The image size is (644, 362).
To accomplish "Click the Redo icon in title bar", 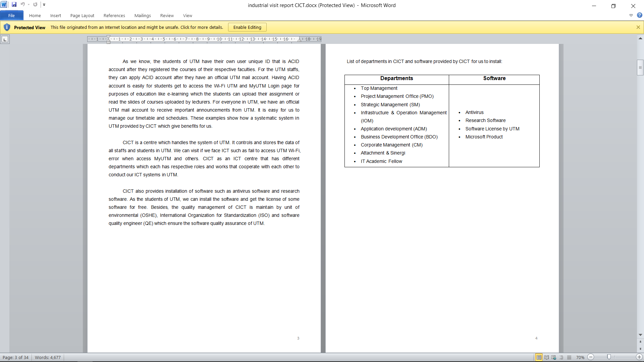I will coord(35,5).
